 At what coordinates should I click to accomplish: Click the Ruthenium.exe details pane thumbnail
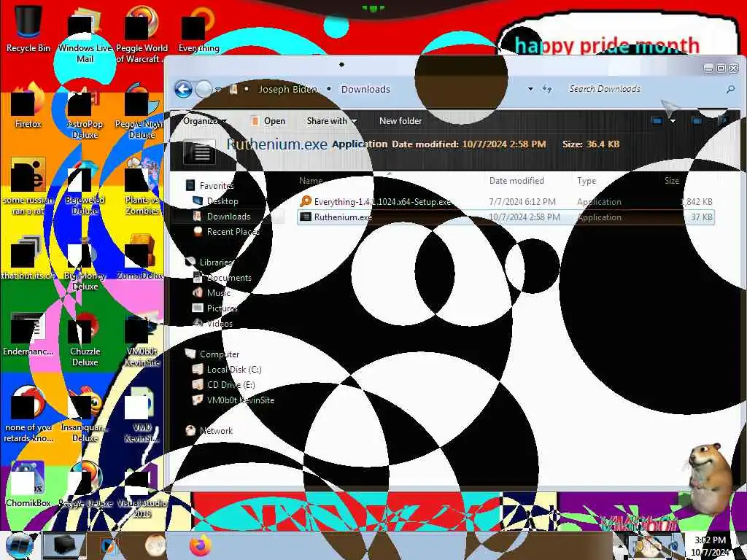[199, 152]
